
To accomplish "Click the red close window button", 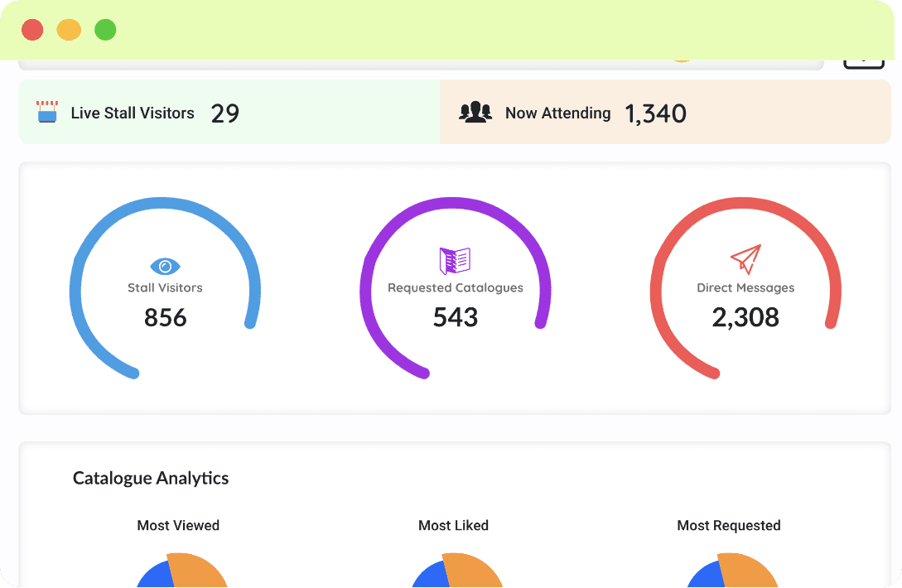I will pyautogui.click(x=32, y=29).
